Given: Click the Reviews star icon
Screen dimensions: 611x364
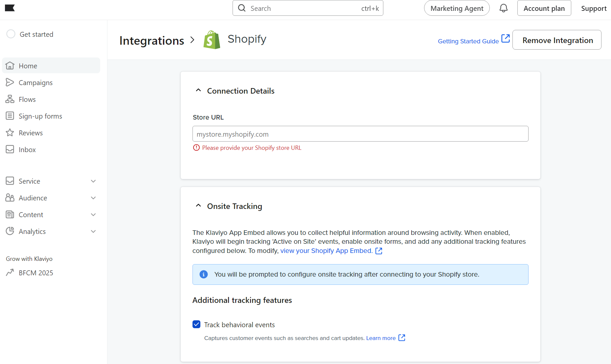Looking at the screenshot, I should [10, 133].
